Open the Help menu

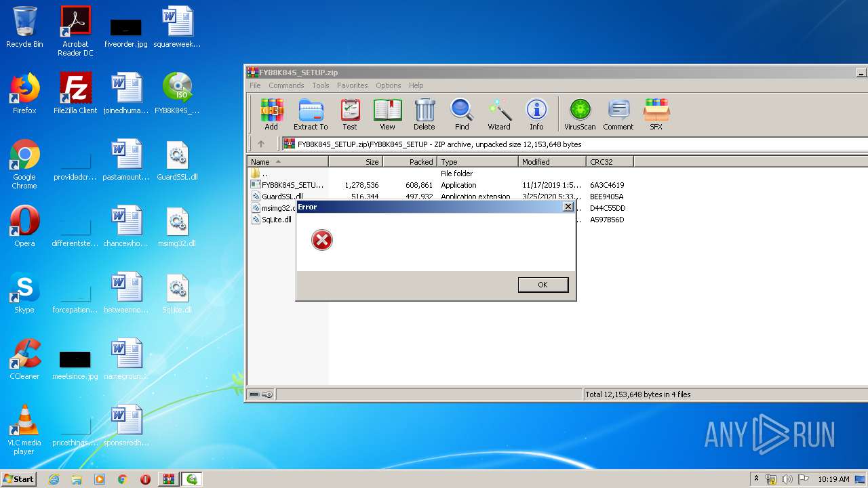point(416,85)
